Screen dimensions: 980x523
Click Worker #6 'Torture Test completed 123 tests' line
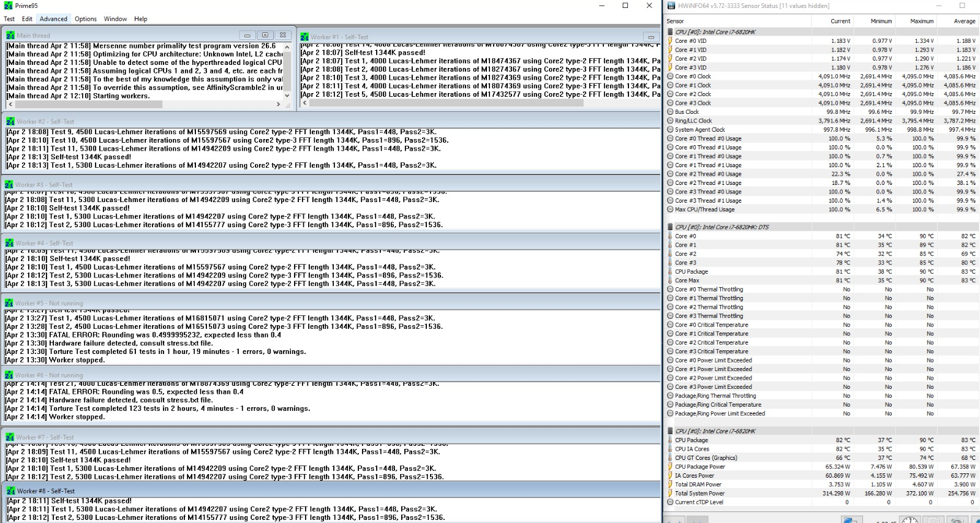(158, 408)
